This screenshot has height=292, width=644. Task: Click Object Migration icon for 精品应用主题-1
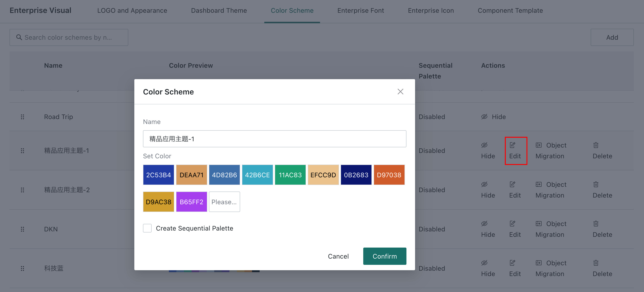(538, 145)
